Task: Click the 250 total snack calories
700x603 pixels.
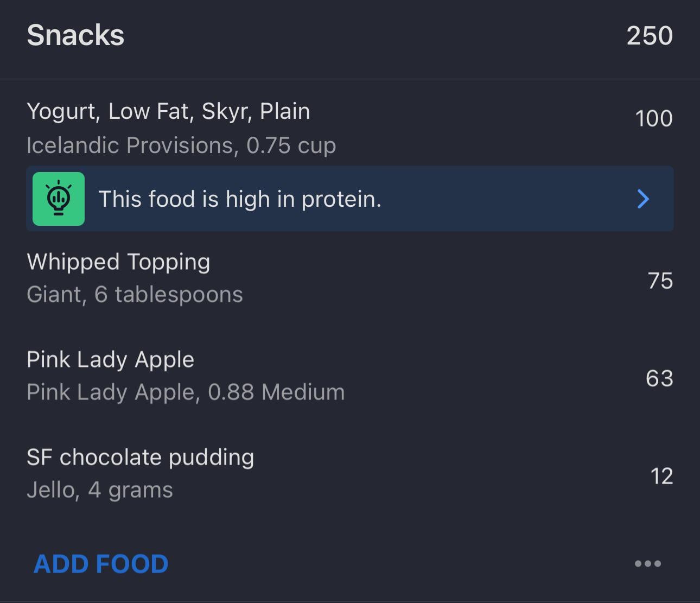Action: point(650,36)
